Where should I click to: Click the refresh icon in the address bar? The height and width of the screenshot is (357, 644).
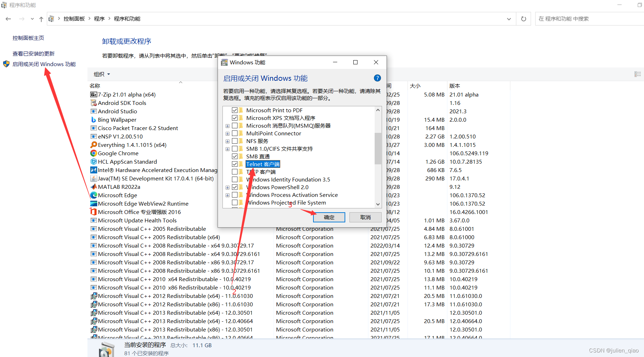click(523, 19)
